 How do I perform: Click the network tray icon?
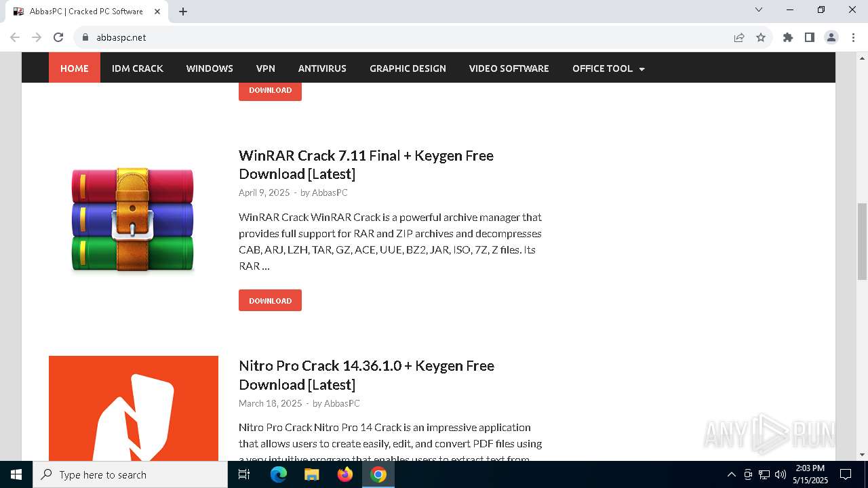(764, 474)
